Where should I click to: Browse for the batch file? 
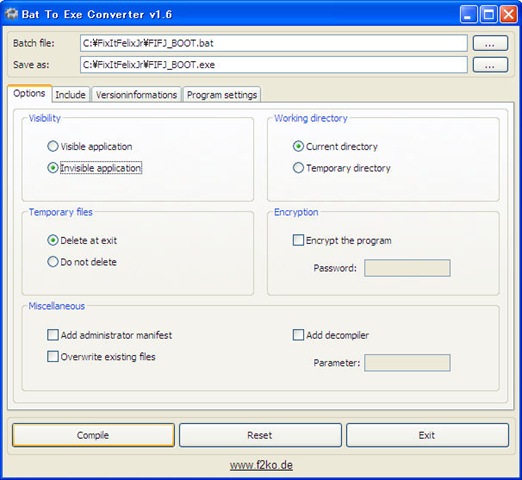[490, 43]
